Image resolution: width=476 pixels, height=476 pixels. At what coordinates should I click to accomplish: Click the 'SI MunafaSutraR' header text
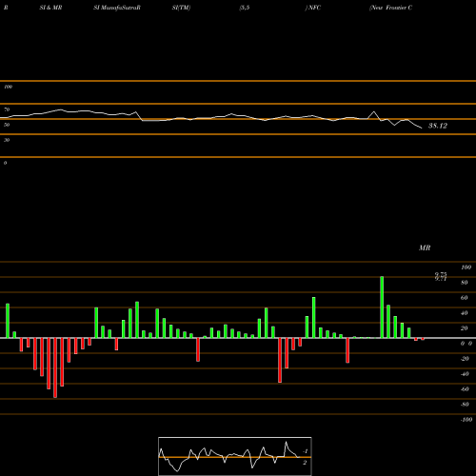pos(117,8)
